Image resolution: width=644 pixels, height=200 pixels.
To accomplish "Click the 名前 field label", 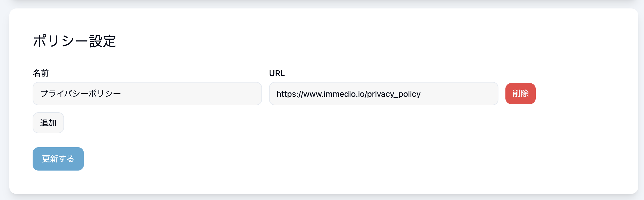I will point(41,73).
